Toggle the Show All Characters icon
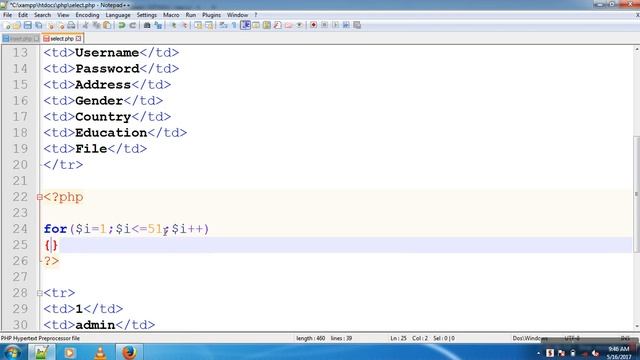The height and width of the screenshot is (360, 640). 234,25
